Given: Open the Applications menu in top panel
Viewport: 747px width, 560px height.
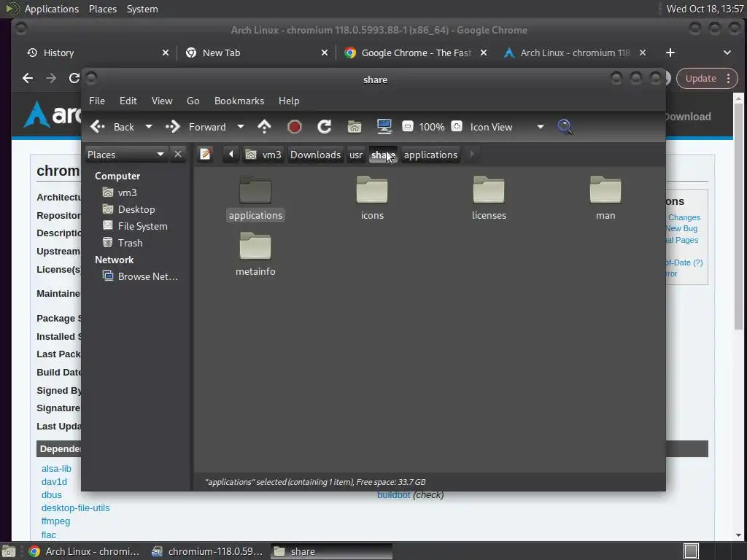Looking at the screenshot, I should (x=52, y=9).
